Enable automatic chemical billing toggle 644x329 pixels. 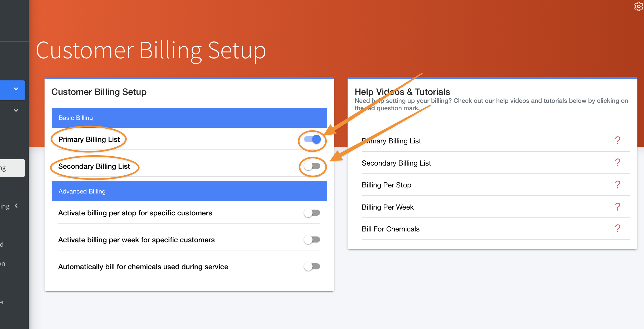tap(312, 267)
